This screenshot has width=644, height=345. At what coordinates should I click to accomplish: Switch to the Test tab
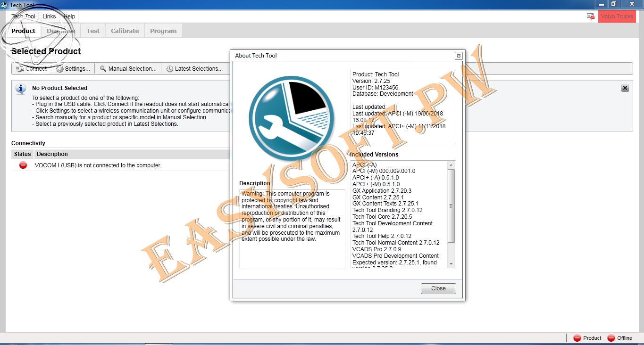coord(93,31)
